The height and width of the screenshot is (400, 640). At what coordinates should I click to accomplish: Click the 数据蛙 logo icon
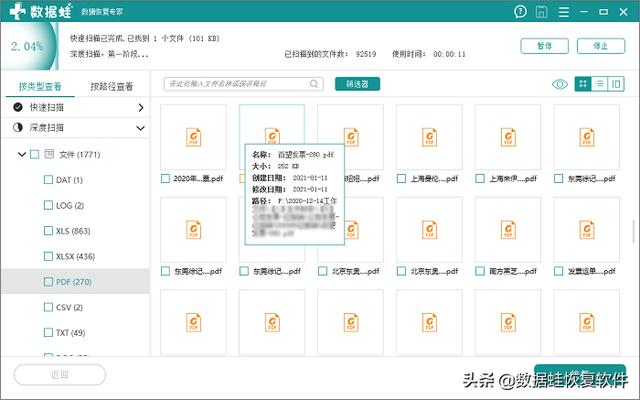click(18, 11)
